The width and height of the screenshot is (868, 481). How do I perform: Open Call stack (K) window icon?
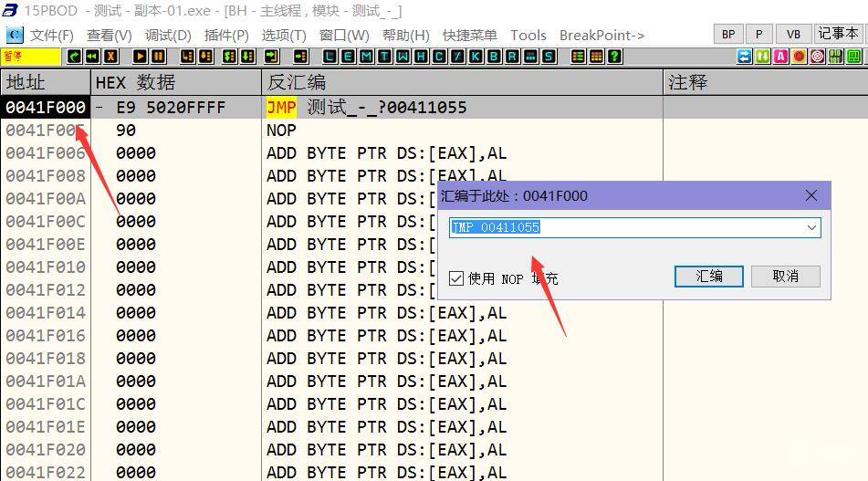(x=476, y=57)
